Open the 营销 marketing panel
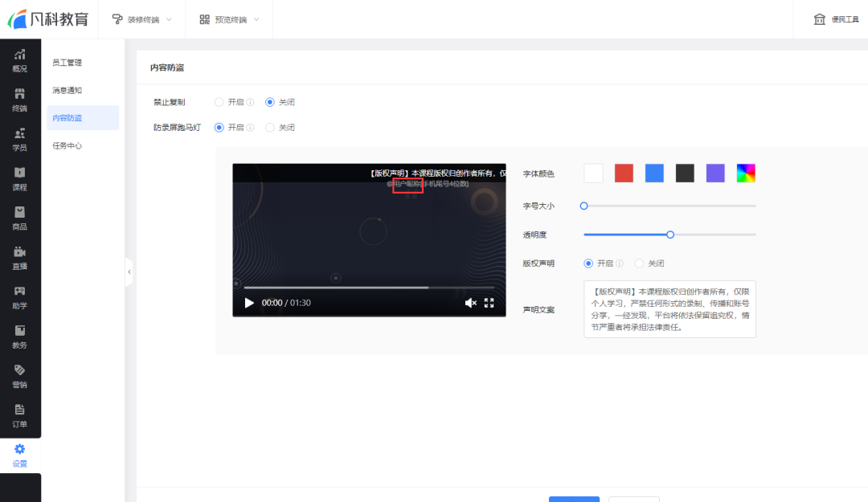868x502 pixels. click(19, 377)
